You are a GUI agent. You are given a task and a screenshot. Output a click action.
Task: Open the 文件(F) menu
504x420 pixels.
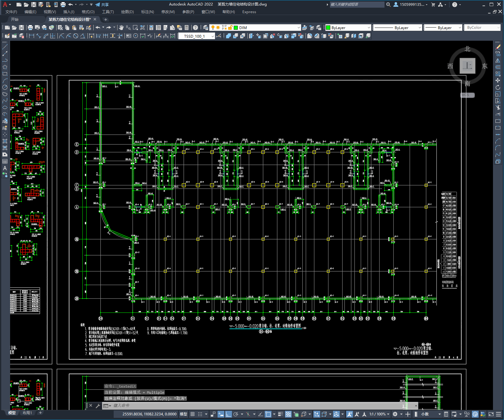point(11,12)
